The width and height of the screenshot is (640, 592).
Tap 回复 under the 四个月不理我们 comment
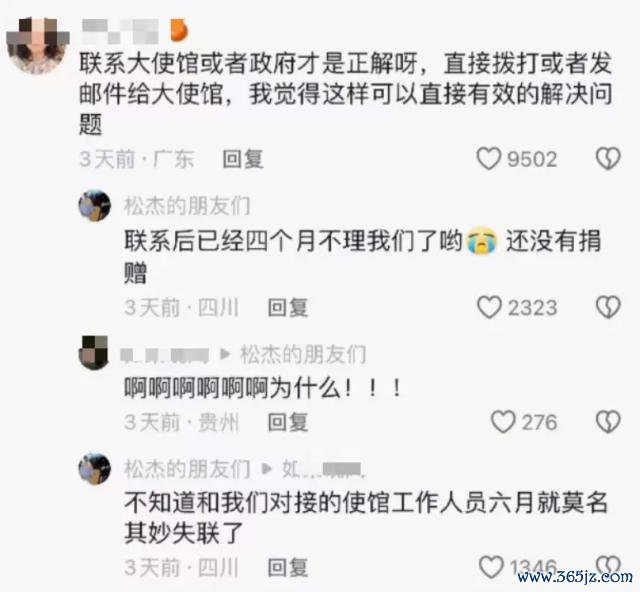point(288,307)
